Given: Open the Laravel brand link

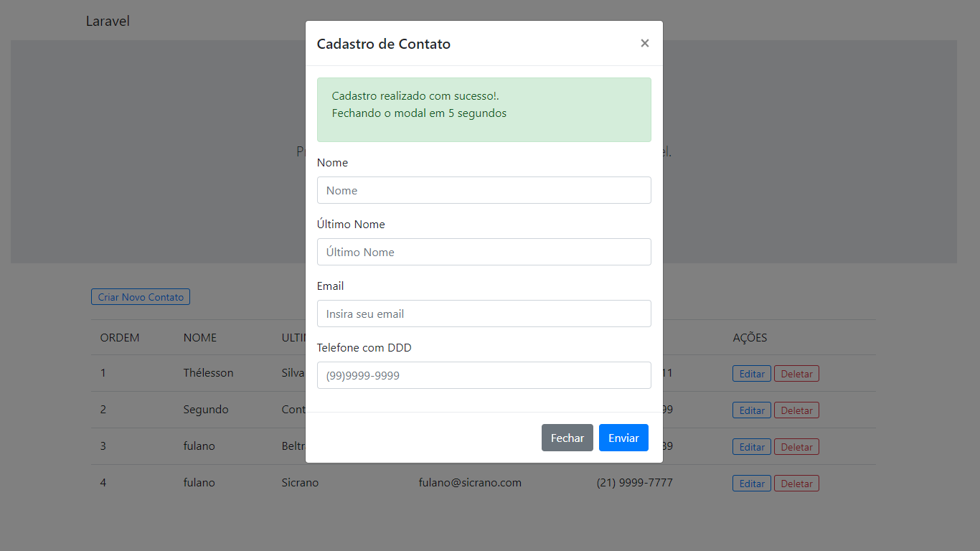Looking at the screenshot, I should [x=108, y=21].
